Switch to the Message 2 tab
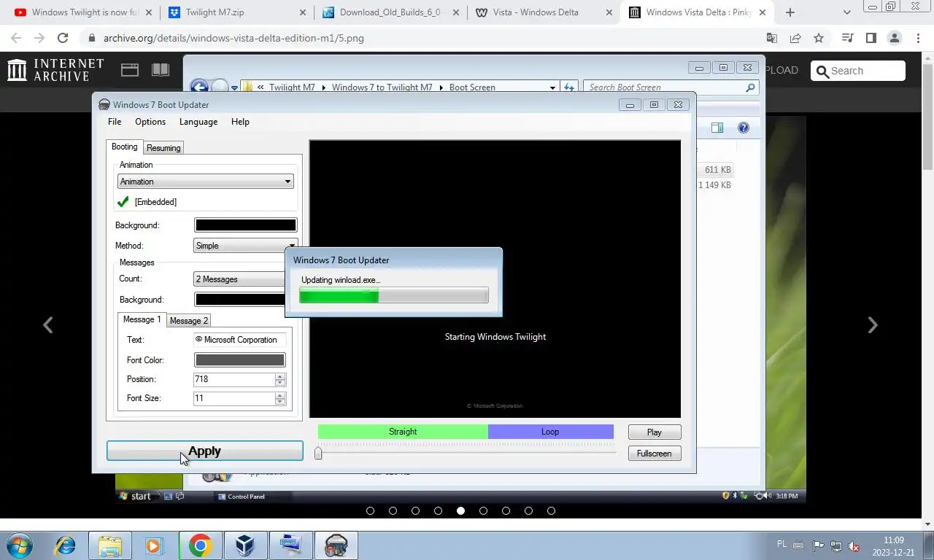Screen dimensions: 934x560 click(x=189, y=321)
